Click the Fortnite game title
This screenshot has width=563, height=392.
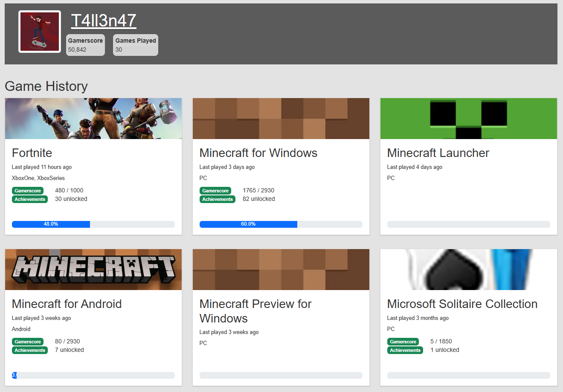32,153
